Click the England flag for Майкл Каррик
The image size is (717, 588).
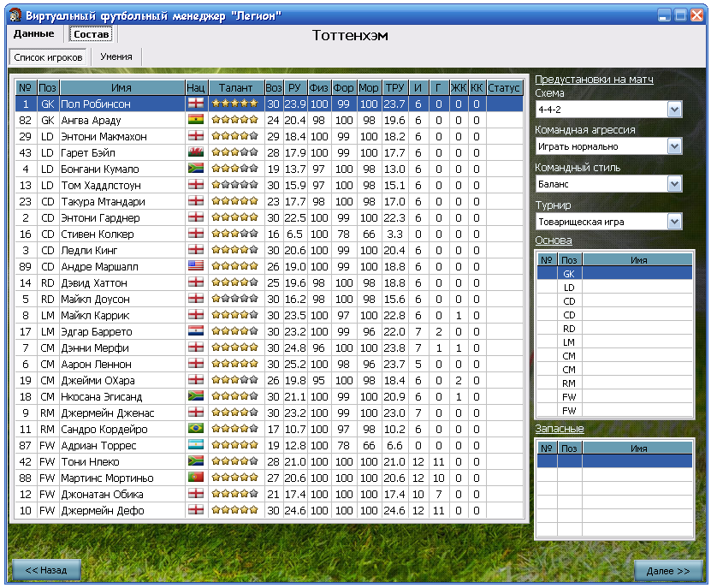[196, 315]
